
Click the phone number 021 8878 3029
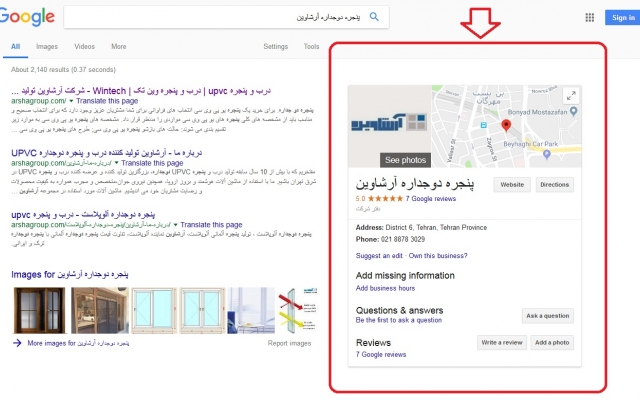coord(403,239)
